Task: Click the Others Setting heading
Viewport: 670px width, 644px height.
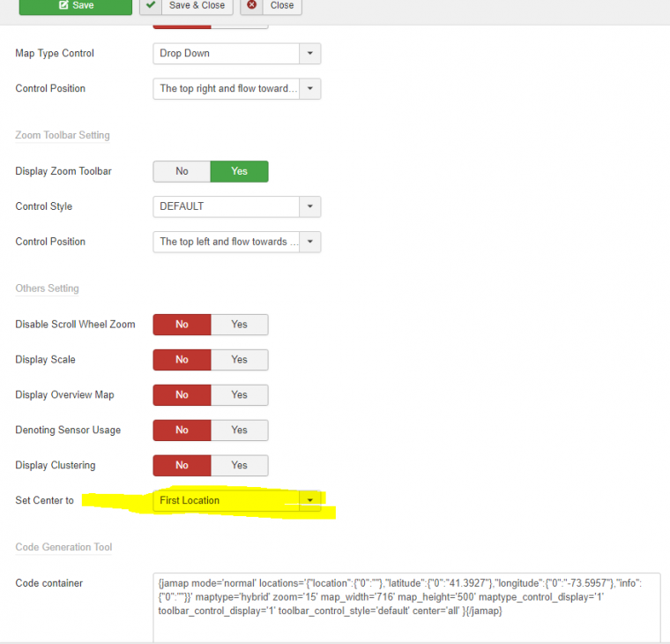Action: tap(47, 288)
